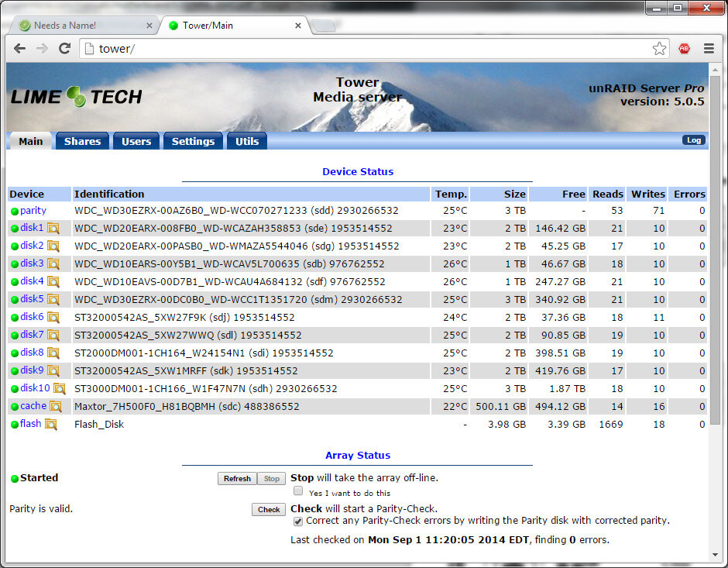Browse disk2 contents via folder icon

coord(53,246)
